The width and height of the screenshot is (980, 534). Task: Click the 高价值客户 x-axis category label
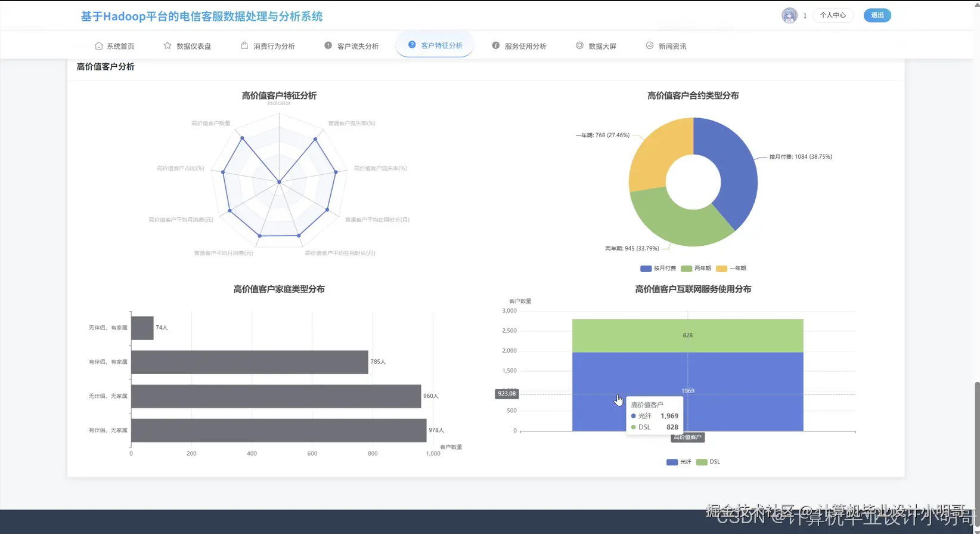(x=688, y=437)
